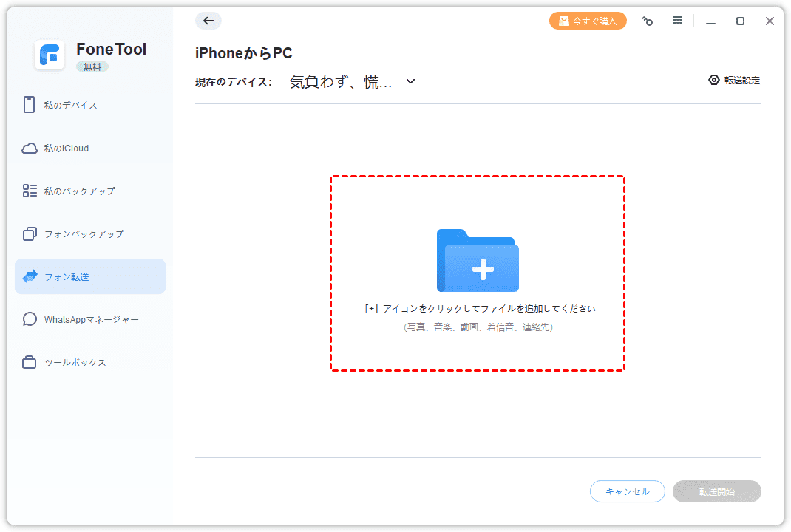Viewport: 791px width, 532px height.
Task: Open the hamburger menu icon
Action: [677, 20]
